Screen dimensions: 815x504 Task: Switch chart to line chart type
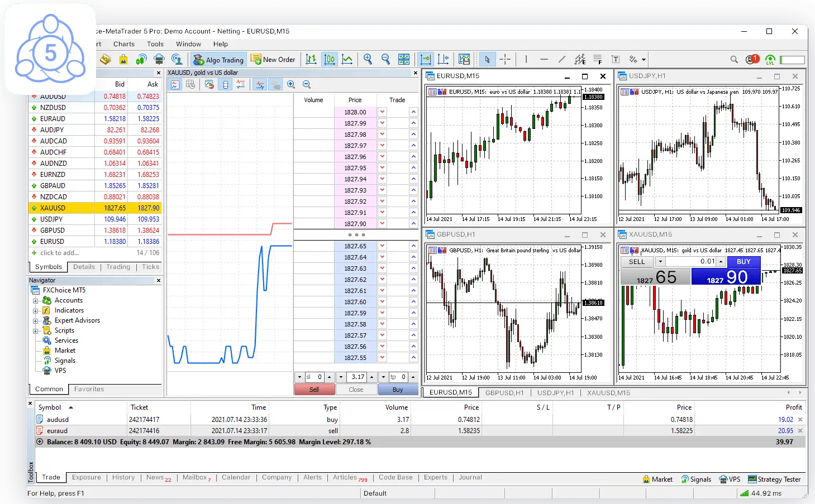[x=347, y=59]
